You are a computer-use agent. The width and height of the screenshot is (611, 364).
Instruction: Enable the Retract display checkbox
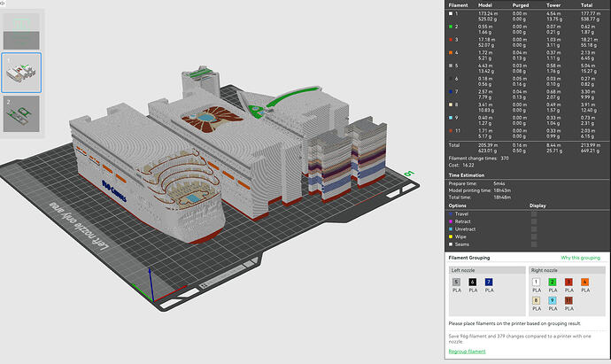click(534, 221)
